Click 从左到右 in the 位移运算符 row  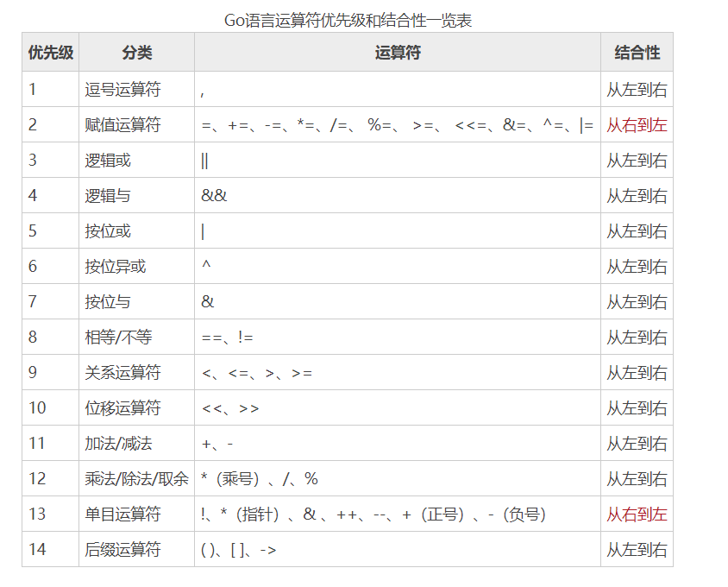637,408
